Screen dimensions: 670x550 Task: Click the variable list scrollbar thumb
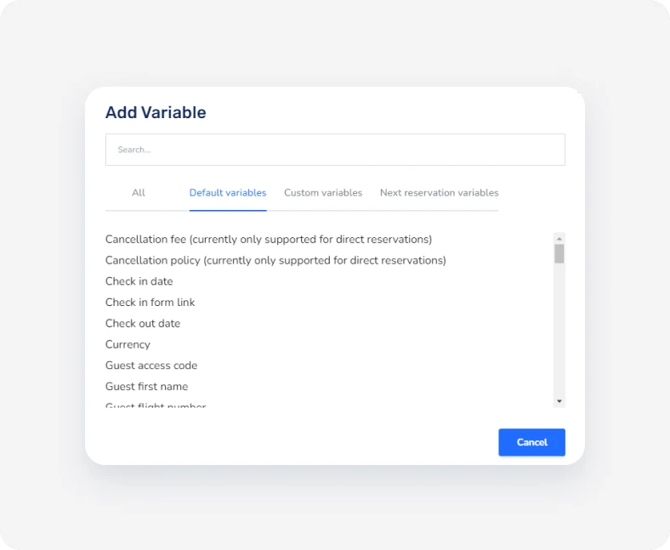[559, 253]
